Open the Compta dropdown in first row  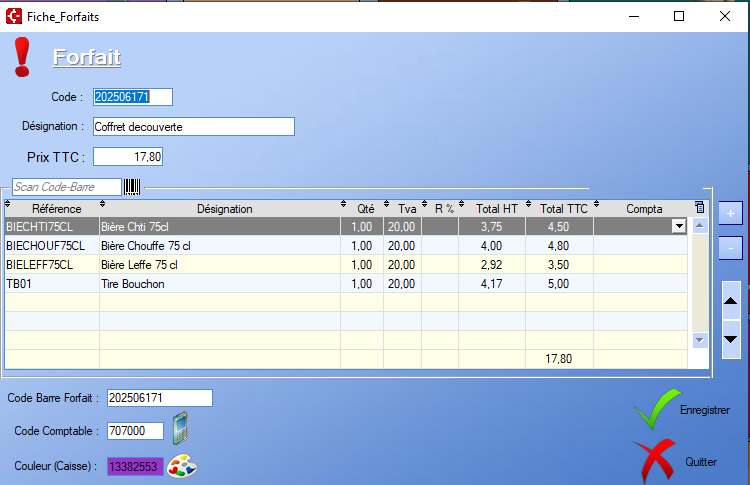(679, 227)
